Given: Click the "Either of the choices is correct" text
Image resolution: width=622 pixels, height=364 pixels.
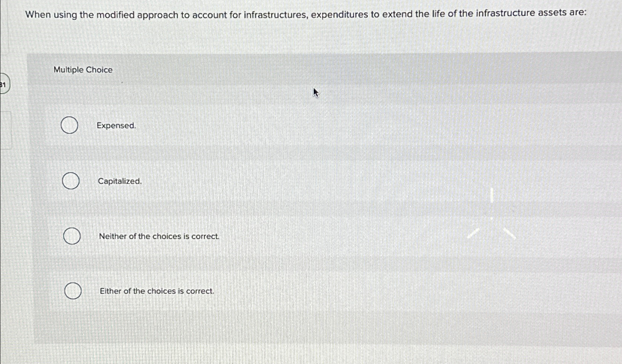Looking at the screenshot, I should [156, 291].
